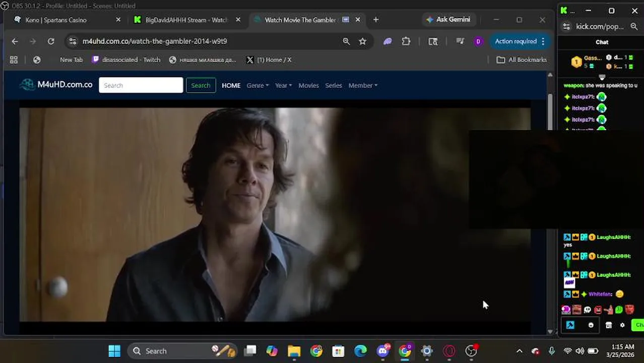Open emoji picker in Kick chat
The width and height of the screenshot is (644, 363).
591,325
